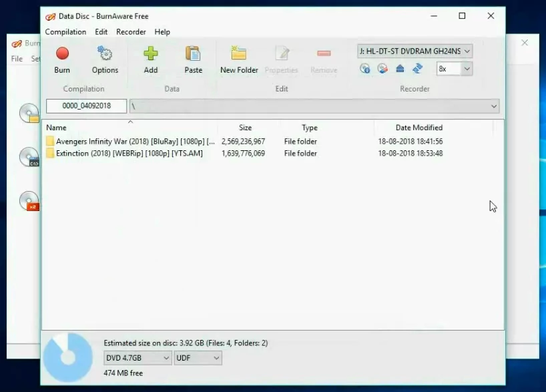The height and width of the screenshot is (392, 546).
Task: Click the green Add plus icon
Action: click(x=150, y=53)
